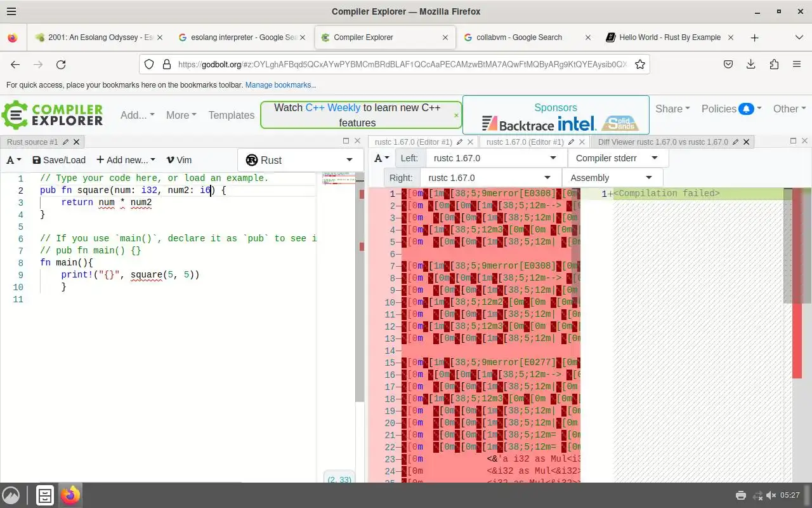Open the Pocket save icon
The image size is (812, 508).
point(729,64)
